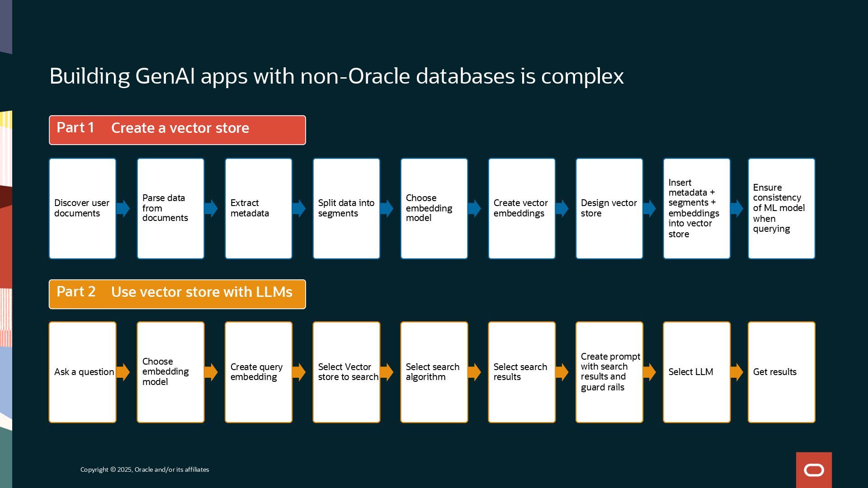Click blue arrow after Create vector embeddings

coord(561,208)
